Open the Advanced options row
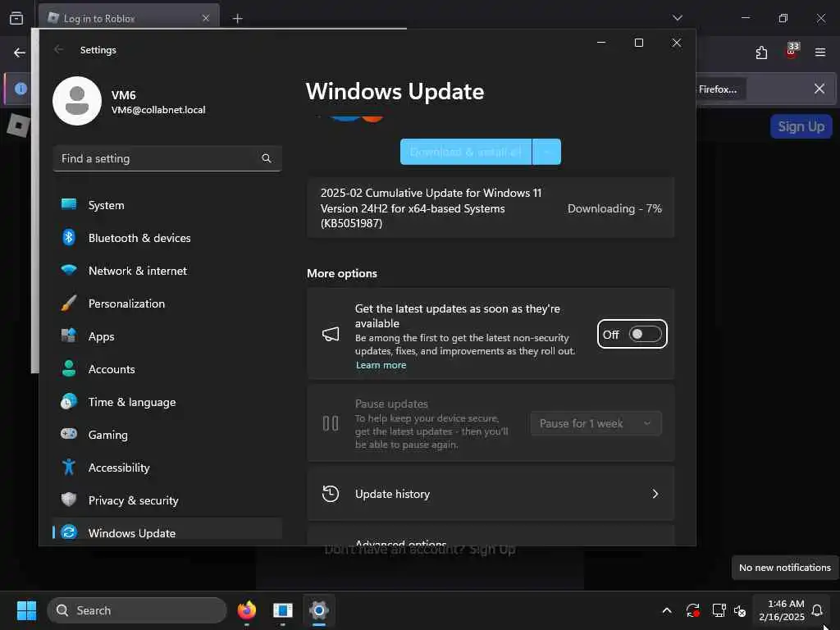 491,536
